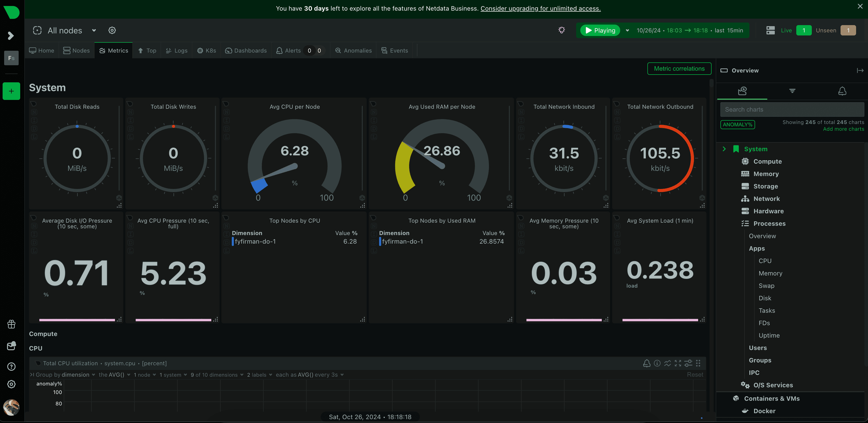Click the drag handle dots on CPU chart

[x=698, y=363]
